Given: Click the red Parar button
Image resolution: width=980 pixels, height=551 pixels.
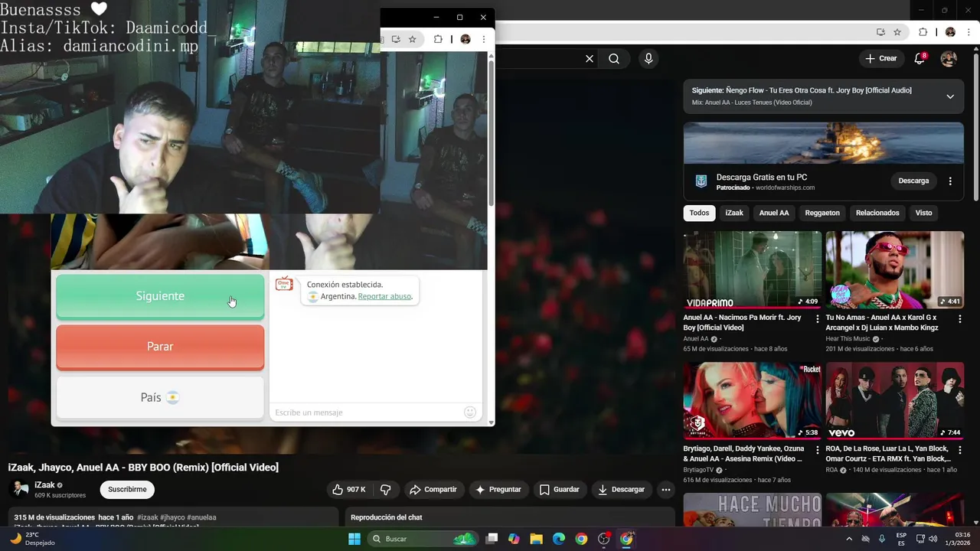Looking at the screenshot, I should [160, 347].
